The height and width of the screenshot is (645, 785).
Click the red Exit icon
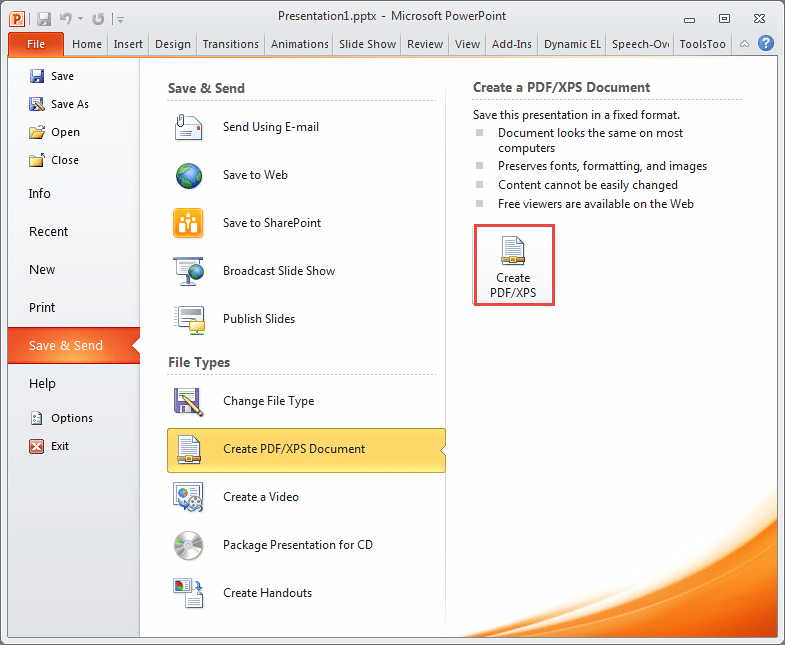(37, 446)
